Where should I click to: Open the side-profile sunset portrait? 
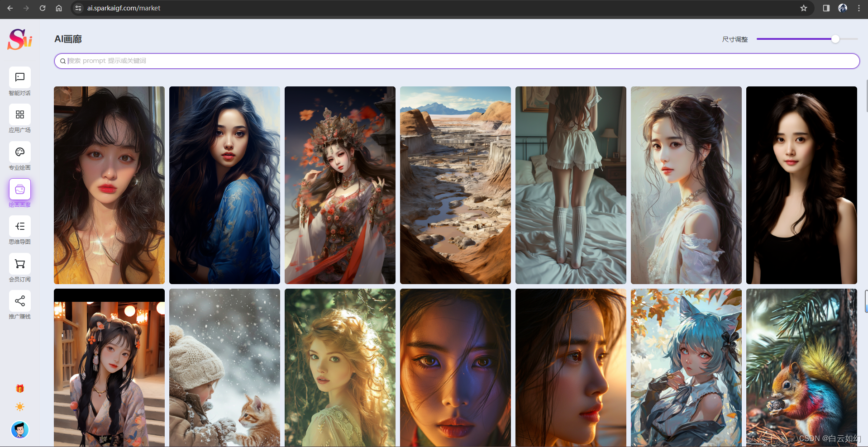[x=571, y=368]
